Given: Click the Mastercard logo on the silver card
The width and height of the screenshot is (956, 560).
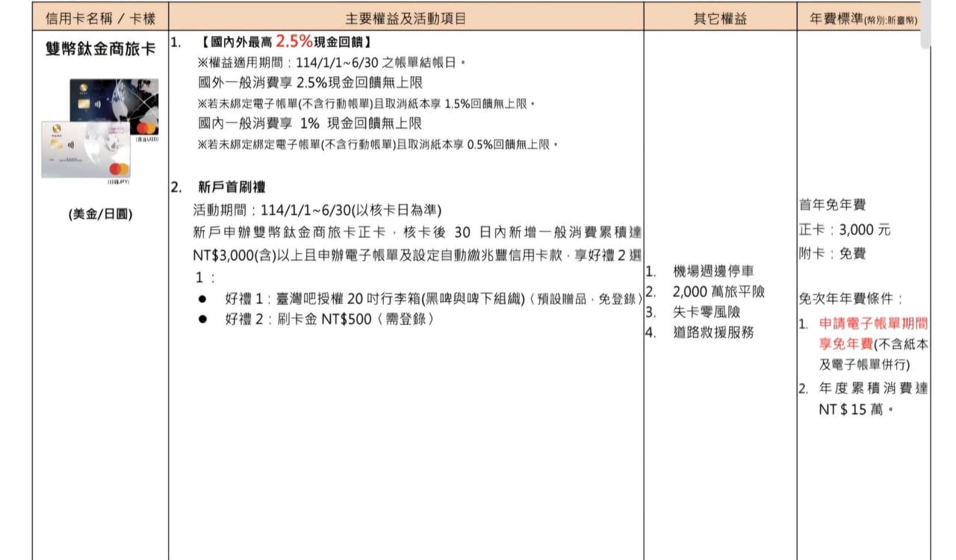Looking at the screenshot, I should click(119, 169).
